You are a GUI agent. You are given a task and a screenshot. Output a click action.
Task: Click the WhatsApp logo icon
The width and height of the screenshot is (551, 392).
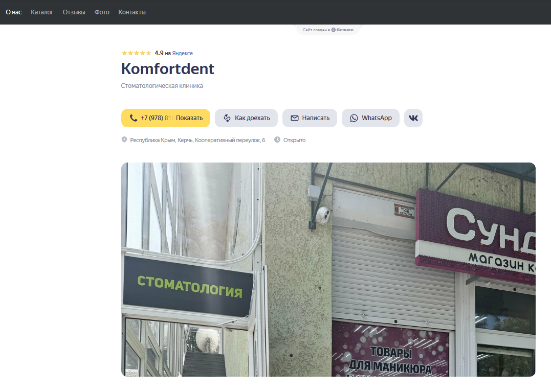tap(354, 118)
